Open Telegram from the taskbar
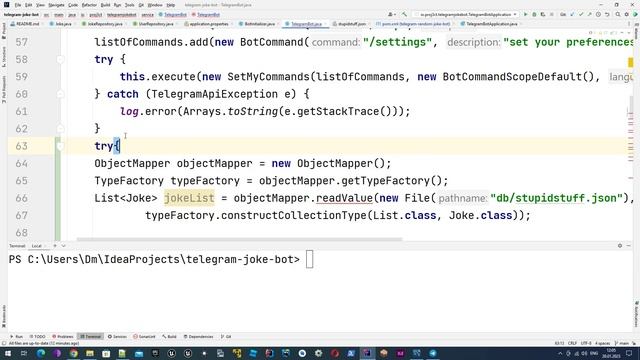Image resolution: width=640 pixels, height=360 pixels. tap(433, 353)
